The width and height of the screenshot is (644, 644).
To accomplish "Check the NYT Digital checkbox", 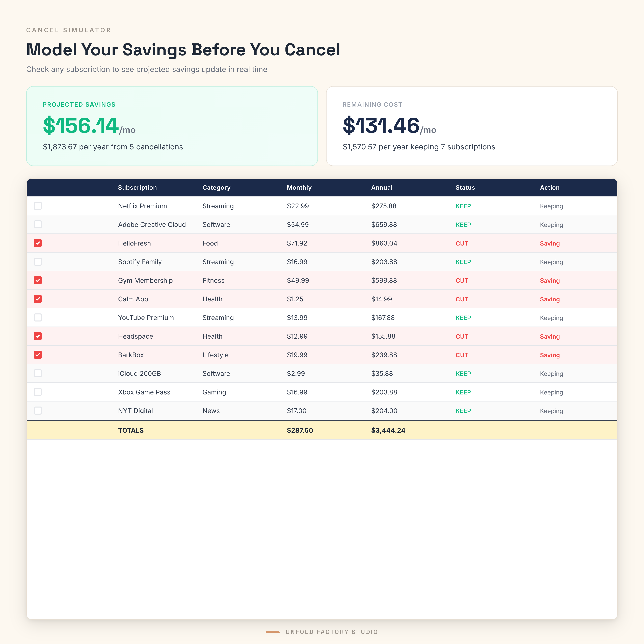I will (38, 411).
